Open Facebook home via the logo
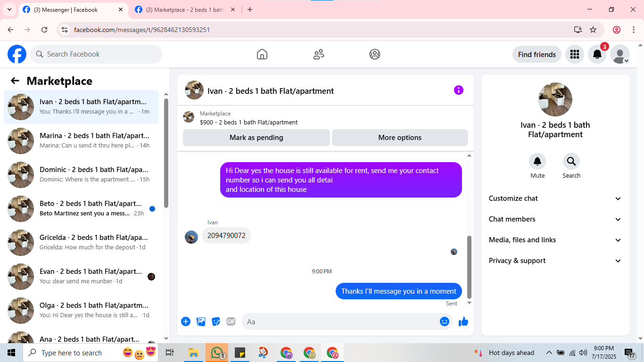This screenshot has width=644, height=362. click(x=17, y=54)
